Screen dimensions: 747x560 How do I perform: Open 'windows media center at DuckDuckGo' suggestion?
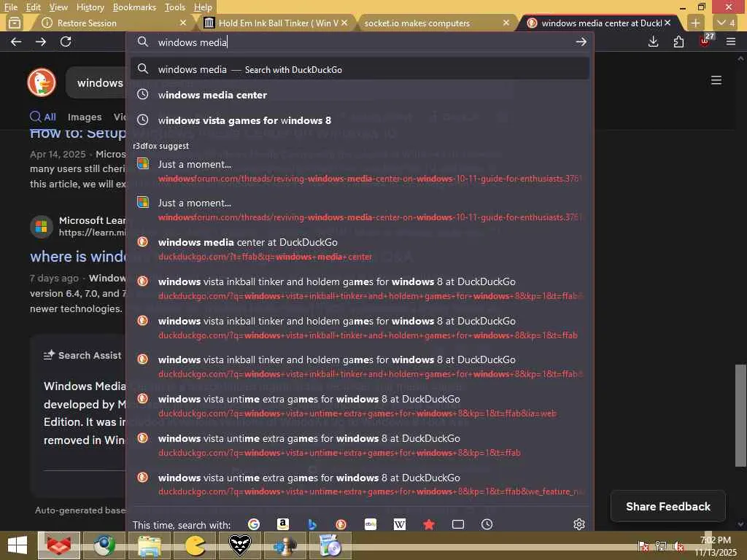tap(360, 249)
